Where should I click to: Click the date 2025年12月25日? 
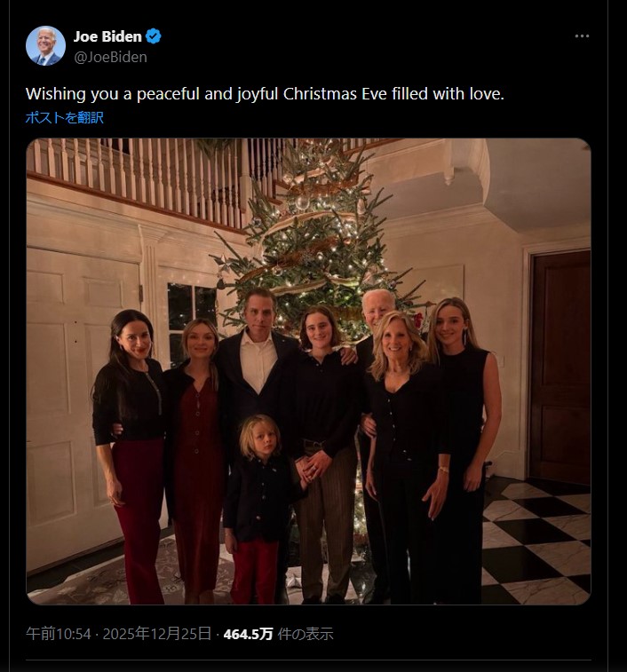point(157,634)
